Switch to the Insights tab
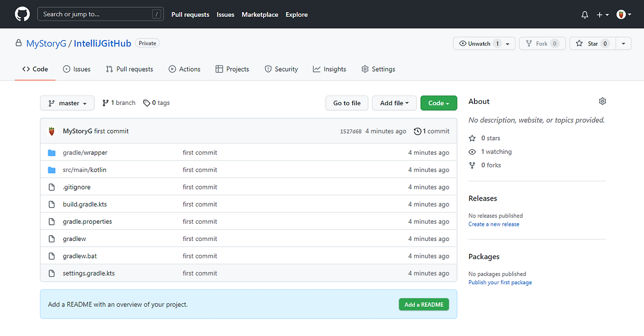The width and height of the screenshot is (644, 336). pyautogui.click(x=330, y=69)
